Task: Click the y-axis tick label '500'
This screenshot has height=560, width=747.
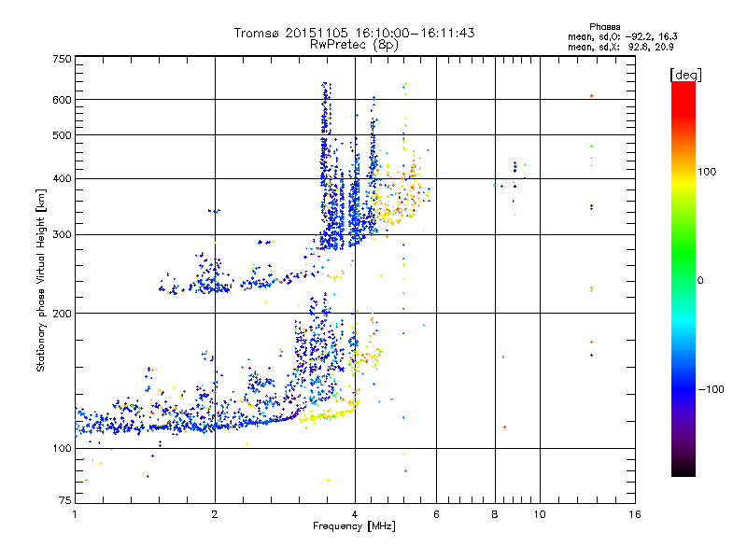Action: (63, 135)
